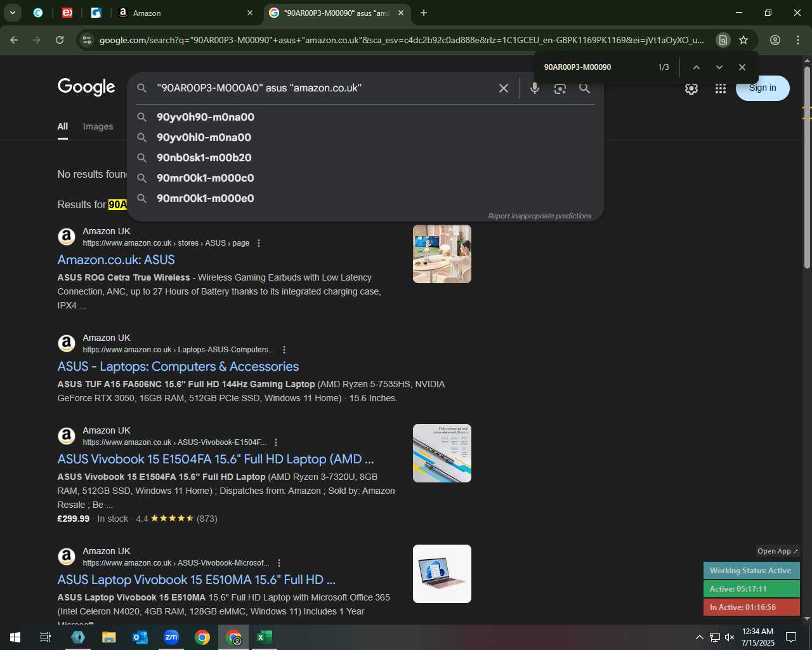Search by image with the lens icon
Screen dimensions: 812x650
pos(560,88)
